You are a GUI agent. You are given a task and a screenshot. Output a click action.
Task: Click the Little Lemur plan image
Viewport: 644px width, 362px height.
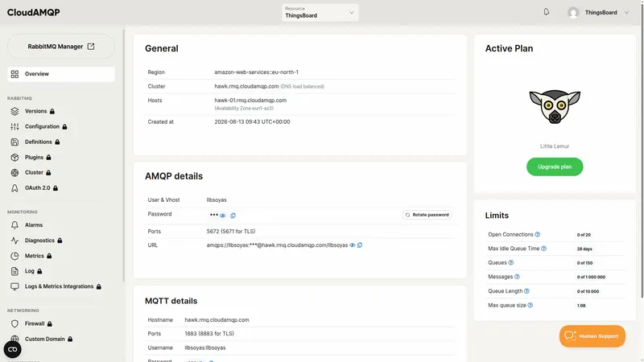point(555,106)
